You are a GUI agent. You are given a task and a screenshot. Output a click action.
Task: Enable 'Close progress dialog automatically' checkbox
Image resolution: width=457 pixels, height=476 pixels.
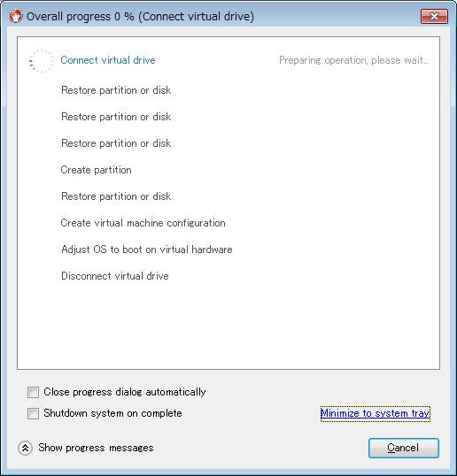tap(33, 392)
